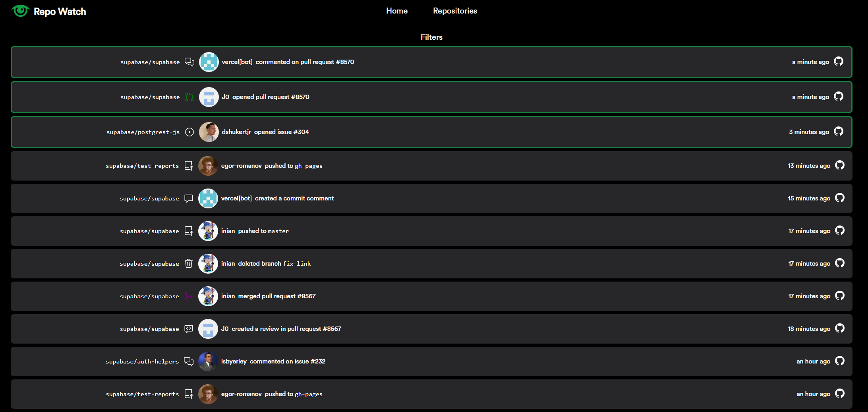The image size is (868, 412).
Task: Click code review icon on J0 review row
Action: [189, 329]
